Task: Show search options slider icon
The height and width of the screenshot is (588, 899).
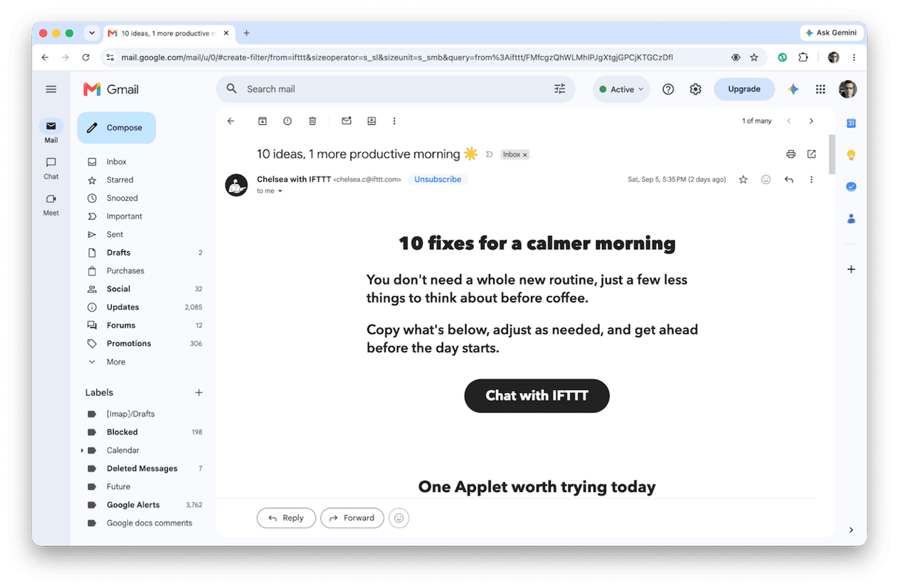Action: 560,89
